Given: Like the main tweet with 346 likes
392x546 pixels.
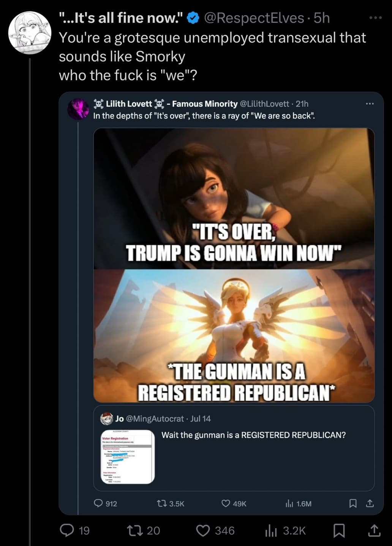Looking at the screenshot, I should pos(203,530).
